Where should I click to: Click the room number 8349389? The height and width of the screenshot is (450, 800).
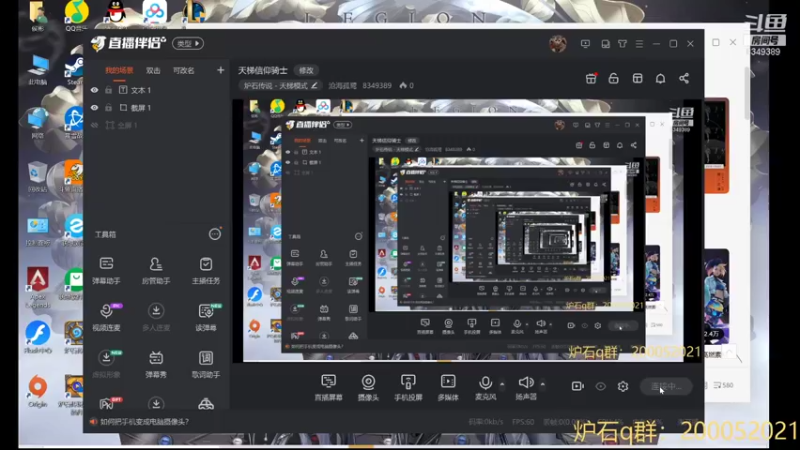pos(377,86)
